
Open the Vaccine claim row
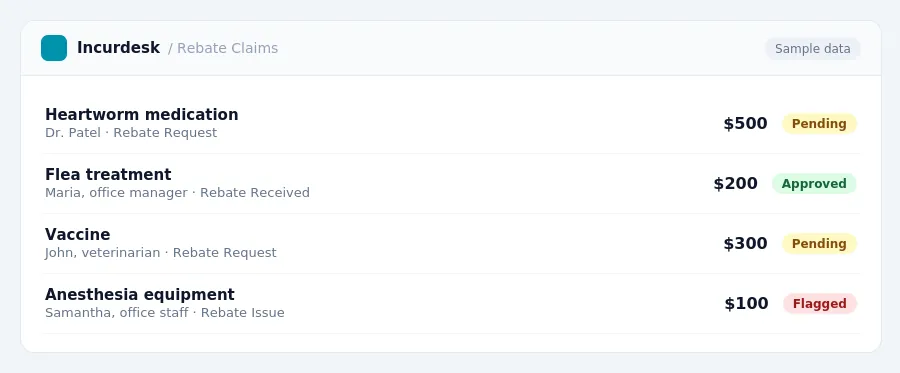click(451, 243)
